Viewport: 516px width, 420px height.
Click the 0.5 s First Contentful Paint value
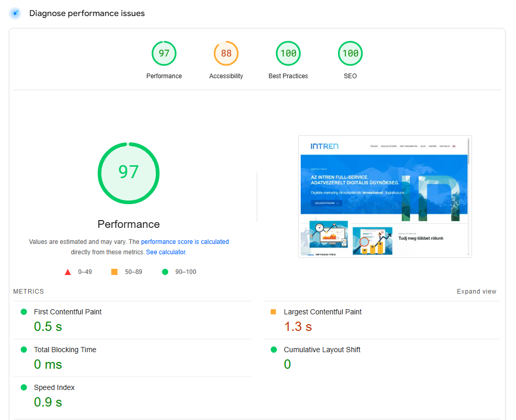[x=48, y=327]
